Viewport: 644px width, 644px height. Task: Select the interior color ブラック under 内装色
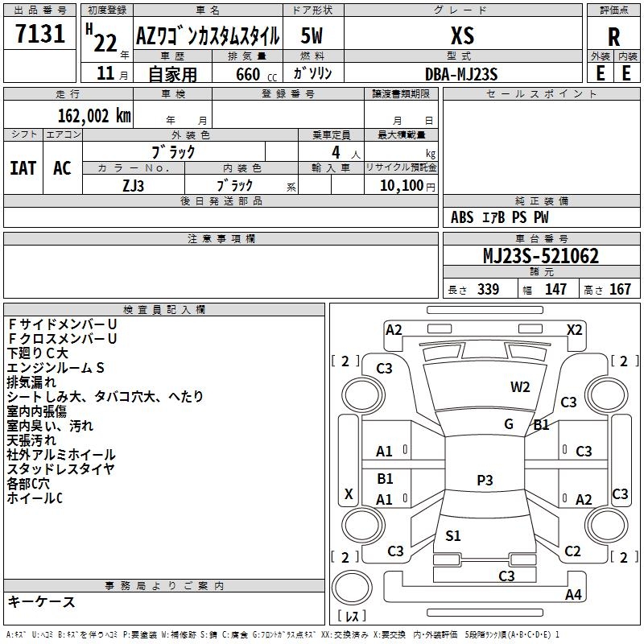pyautogui.click(x=234, y=185)
